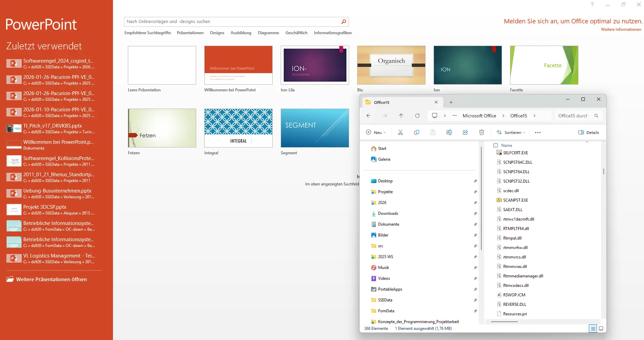The image size is (644, 340).
Task: Open the Neu dropdown menu
Action: coord(376,132)
